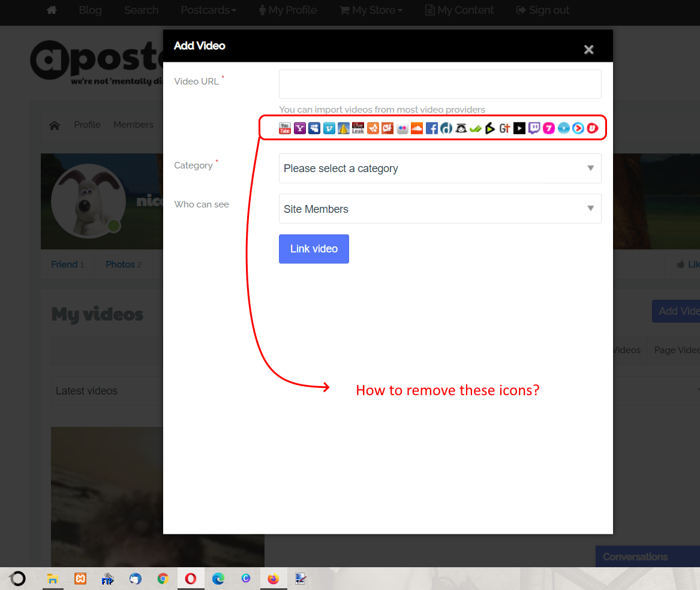Click into the Video URL field
The height and width of the screenshot is (590, 700).
(440, 84)
